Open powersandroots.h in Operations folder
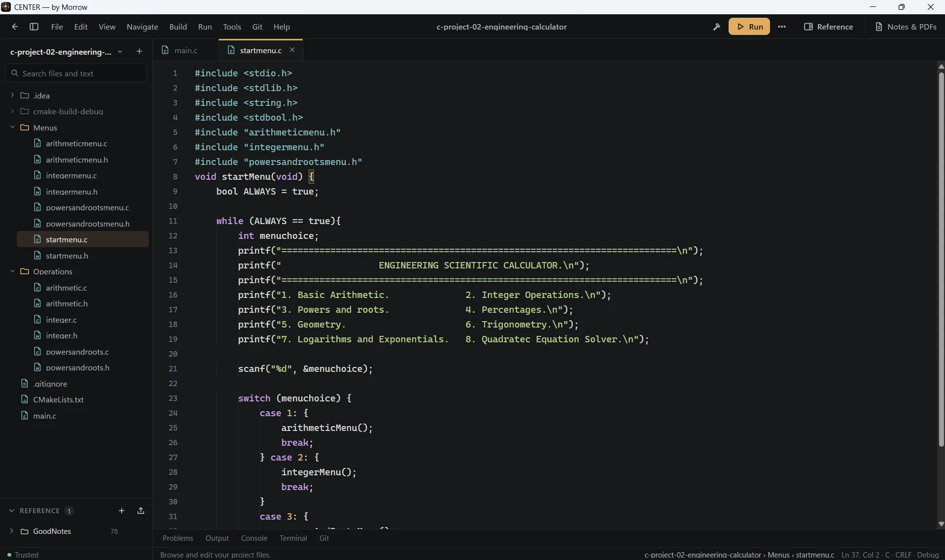The image size is (945, 560). tap(77, 367)
